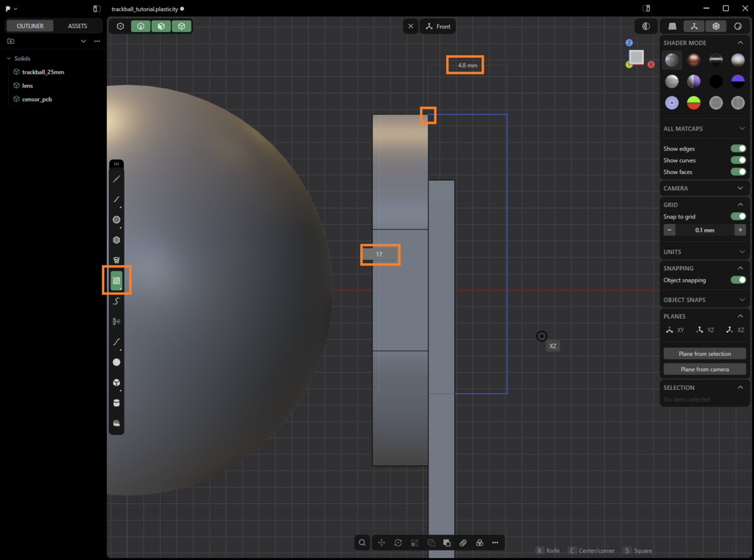Click the Plane from selection button

[705, 353]
